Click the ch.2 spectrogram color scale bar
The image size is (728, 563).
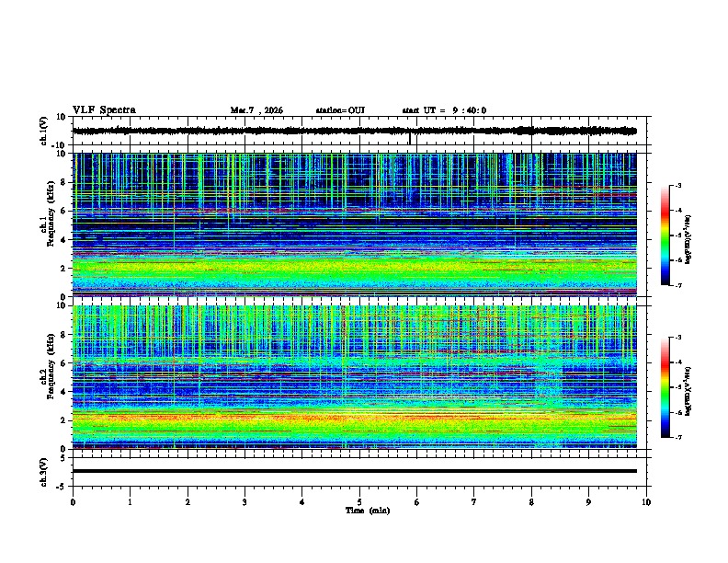click(665, 387)
